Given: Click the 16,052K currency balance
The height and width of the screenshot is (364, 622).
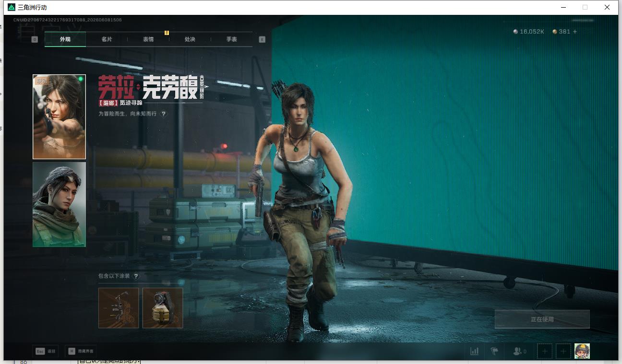Looking at the screenshot, I should [529, 32].
